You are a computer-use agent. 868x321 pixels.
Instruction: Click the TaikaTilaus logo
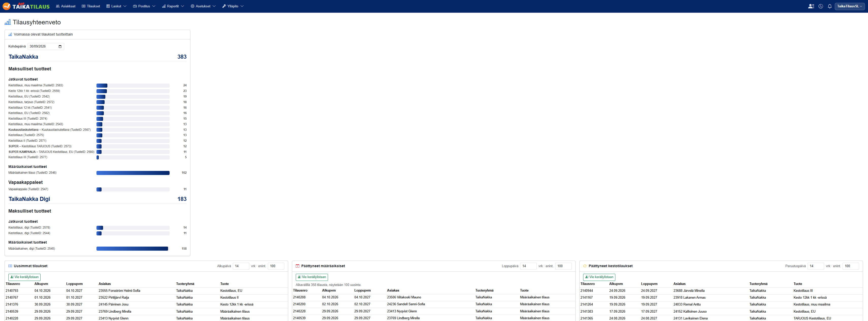[x=26, y=6]
